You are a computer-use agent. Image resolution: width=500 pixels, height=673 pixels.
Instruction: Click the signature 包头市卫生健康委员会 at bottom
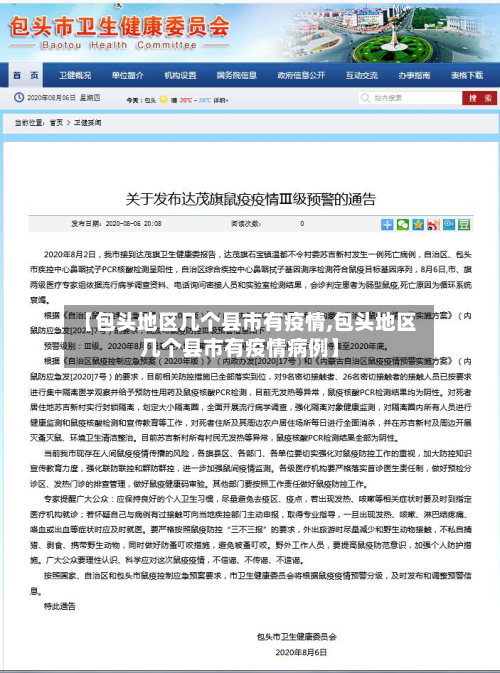tap(297, 637)
